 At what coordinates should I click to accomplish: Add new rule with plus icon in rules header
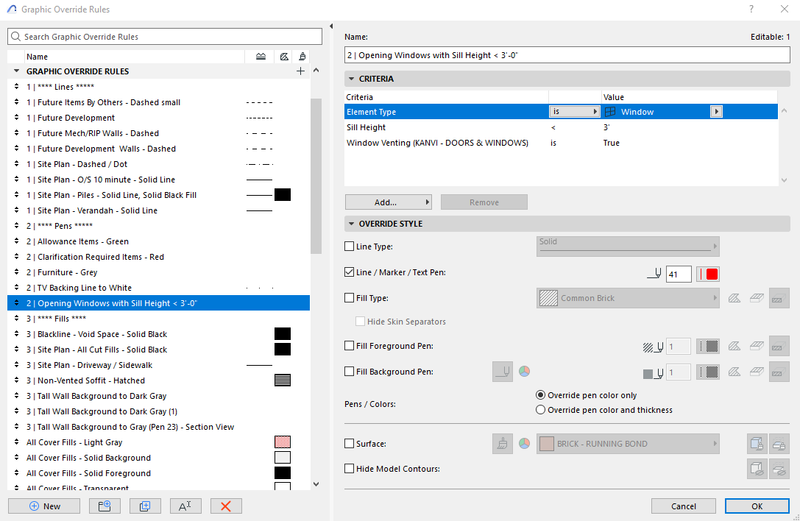tap(301, 71)
